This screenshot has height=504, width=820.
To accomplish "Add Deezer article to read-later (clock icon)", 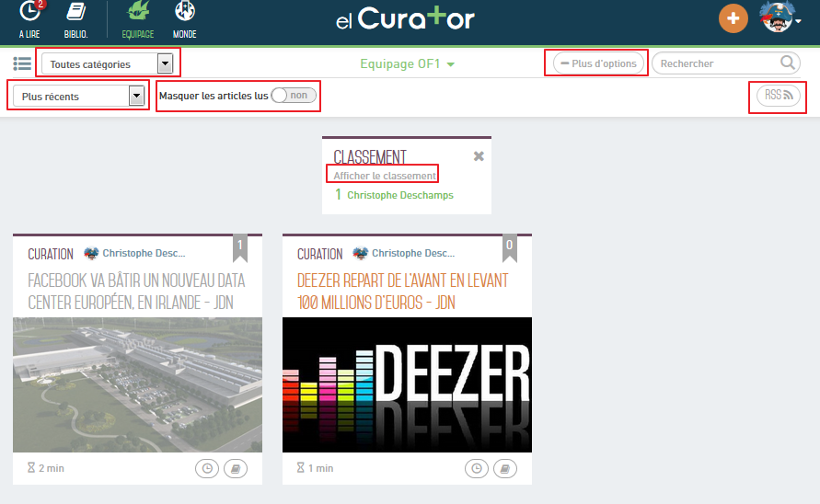I will point(477,468).
